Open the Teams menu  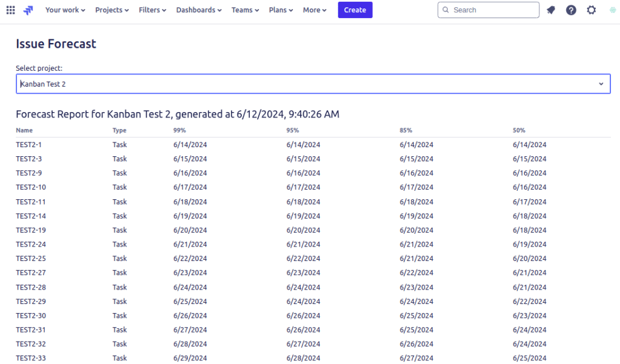[245, 10]
